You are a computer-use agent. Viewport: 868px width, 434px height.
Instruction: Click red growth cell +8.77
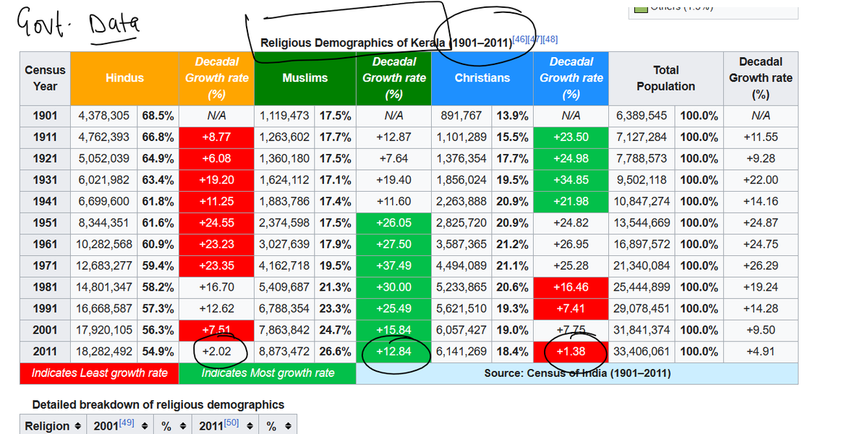click(x=216, y=137)
